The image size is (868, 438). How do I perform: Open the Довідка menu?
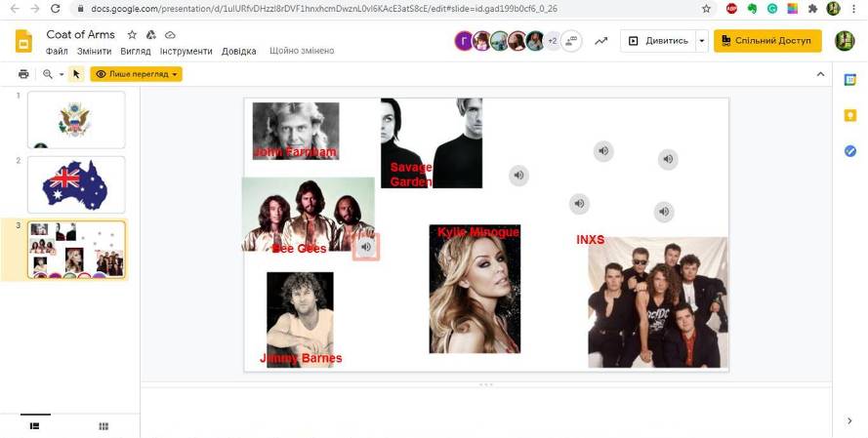click(238, 51)
